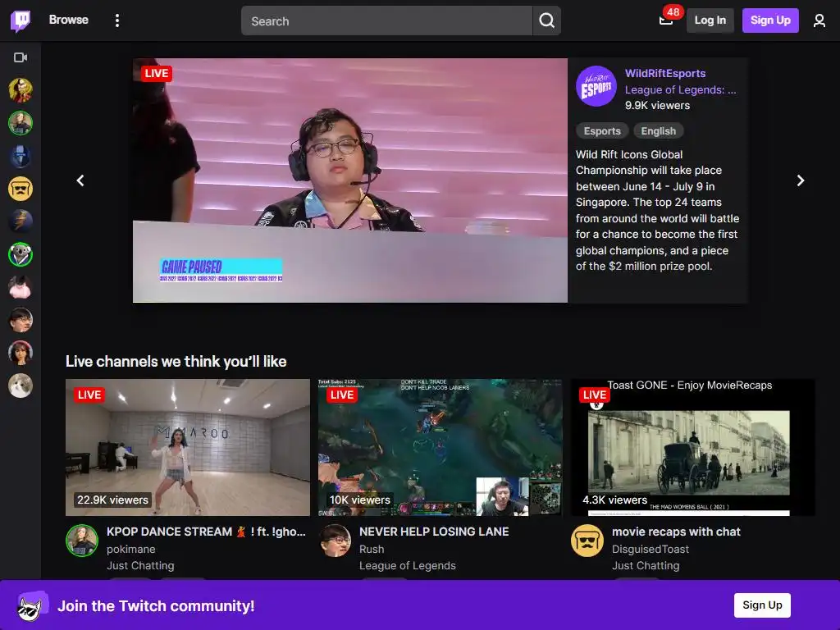Play the WildRiftEsports featured stream video

pyautogui.click(x=349, y=180)
